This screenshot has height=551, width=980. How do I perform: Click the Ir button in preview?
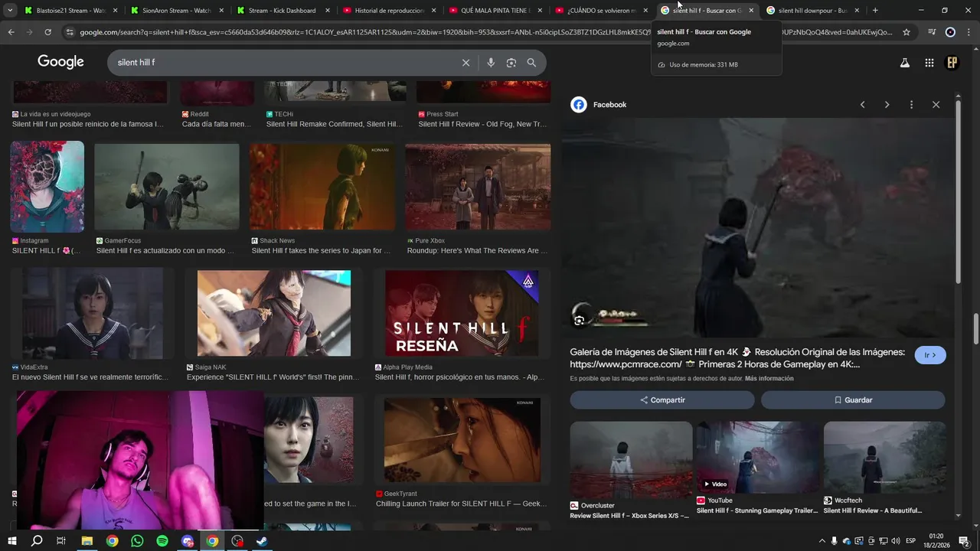pyautogui.click(x=930, y=355)
